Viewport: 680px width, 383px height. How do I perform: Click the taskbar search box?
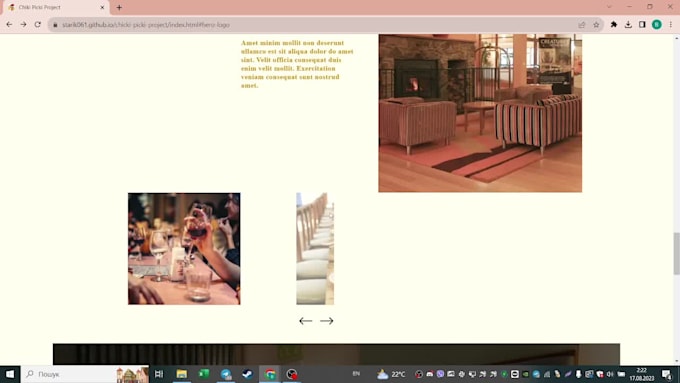point(85,374)
